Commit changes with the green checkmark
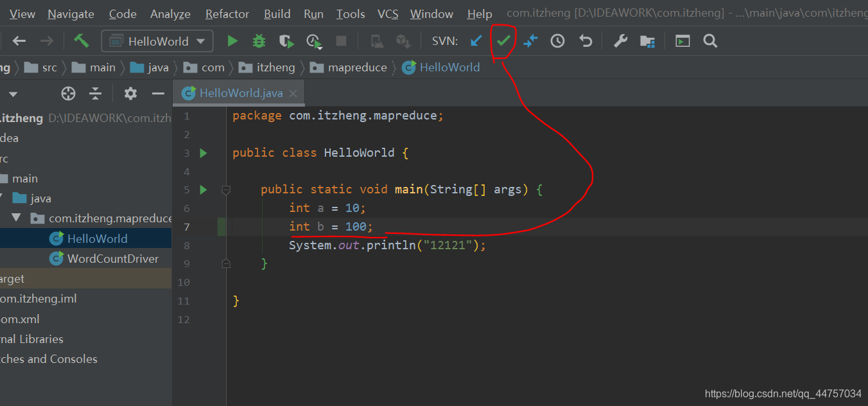 point(503,41)
